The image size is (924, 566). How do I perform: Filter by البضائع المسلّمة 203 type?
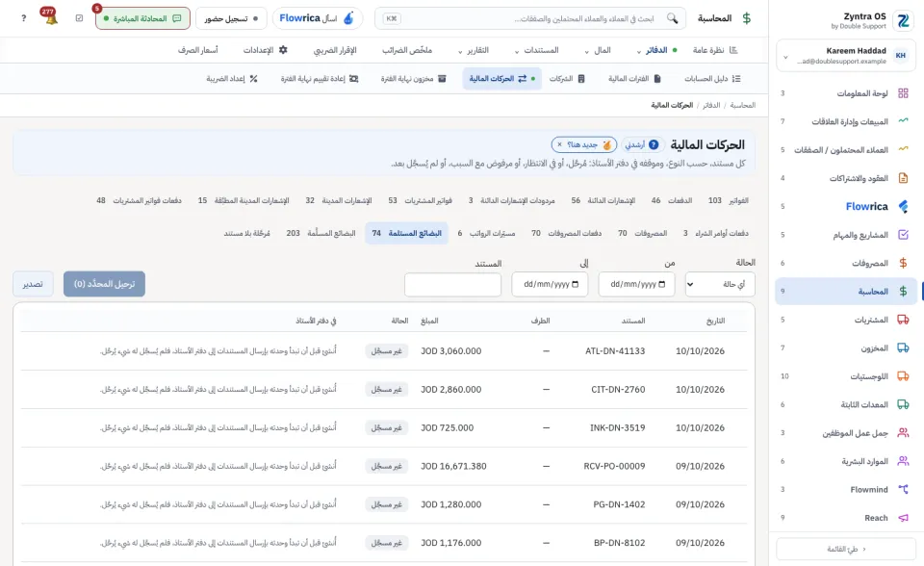tap(321, 234)
